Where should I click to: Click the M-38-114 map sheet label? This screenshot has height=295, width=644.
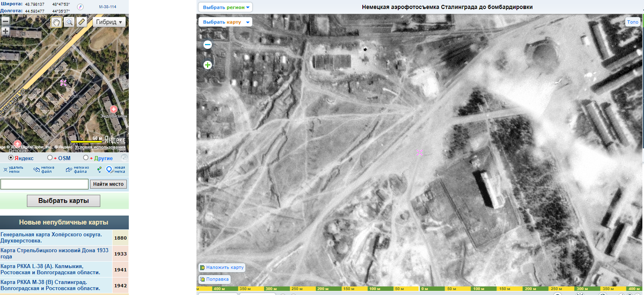(108, 7)
